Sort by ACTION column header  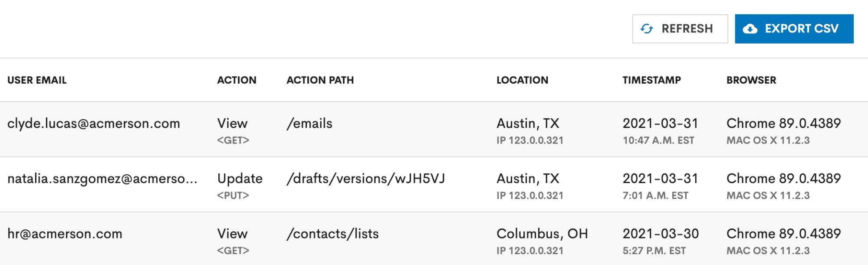237,80
